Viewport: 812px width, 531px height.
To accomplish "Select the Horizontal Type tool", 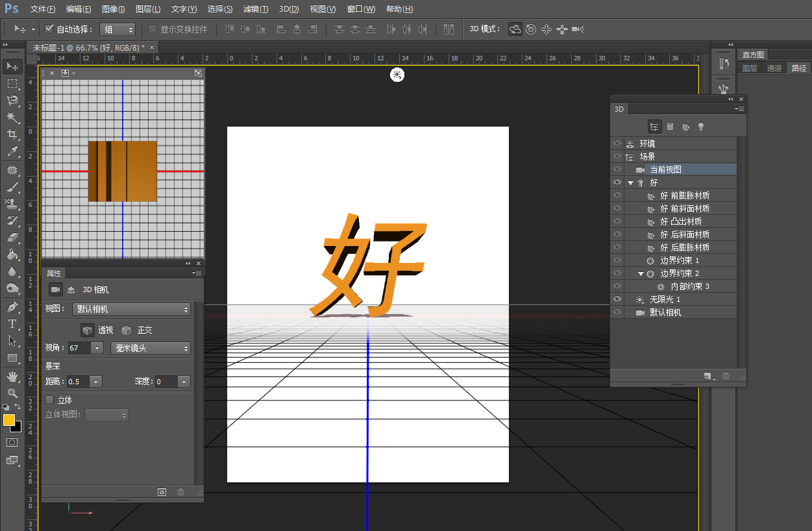I will point(12,323).
